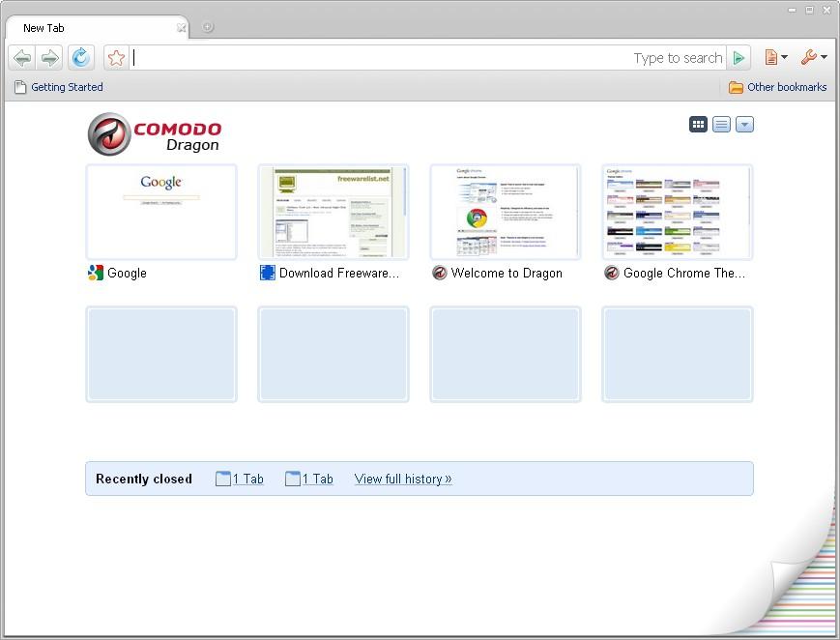Click the Google site title link
Viewport: 840px width, 640px height.
click(127, 273)
